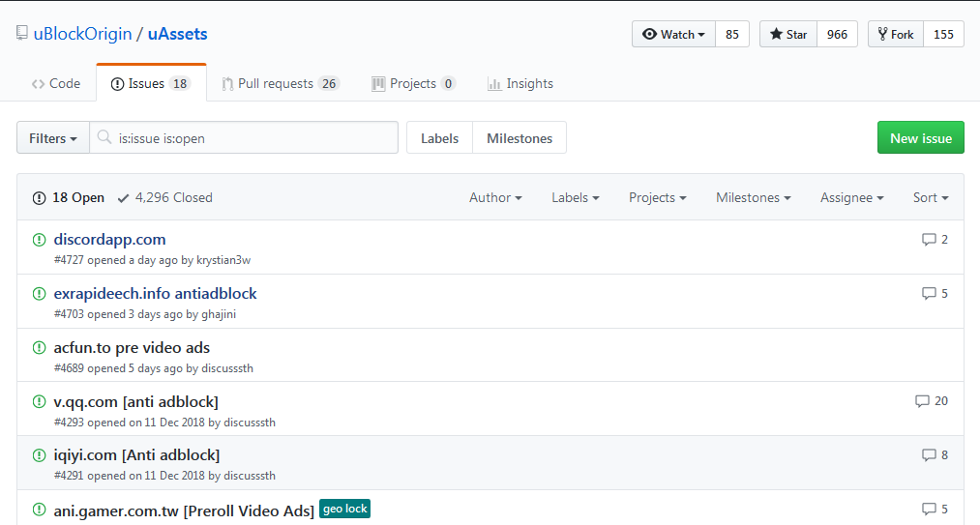Open the ani.gamer.com.tw Preroll Video Ads issue

(184, 510)
